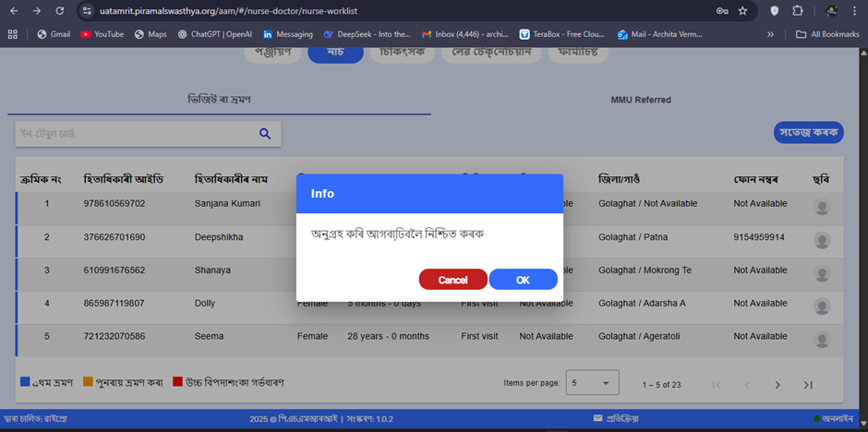The image size is (868, 432).
Task: Open the browser extensions puzzle icon
Action: point(798,10)
